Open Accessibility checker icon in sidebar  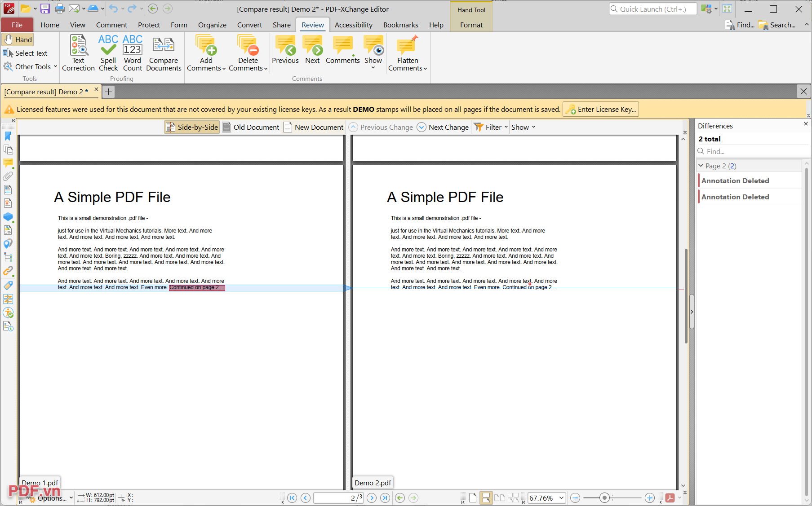point(8,312)
